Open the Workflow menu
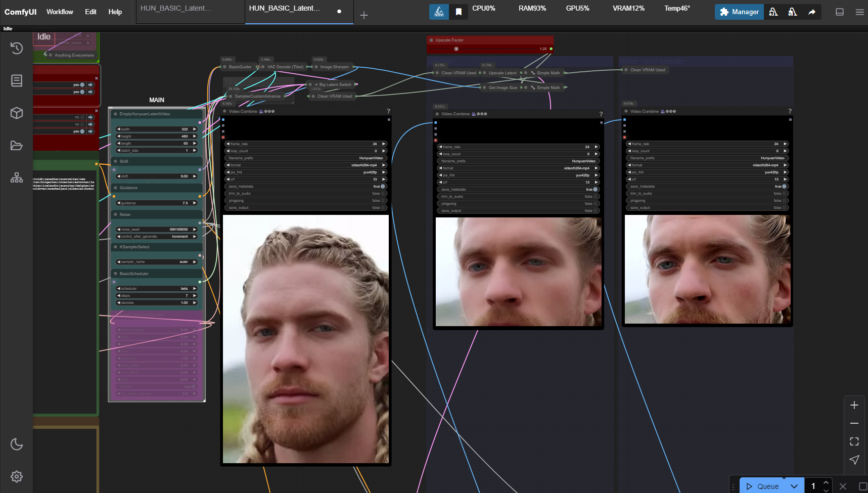The image size is (868, 493). pos(60,12)
